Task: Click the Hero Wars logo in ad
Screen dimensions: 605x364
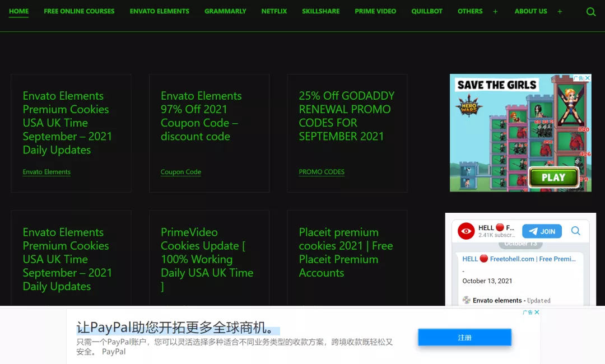Action: (469, 106)
